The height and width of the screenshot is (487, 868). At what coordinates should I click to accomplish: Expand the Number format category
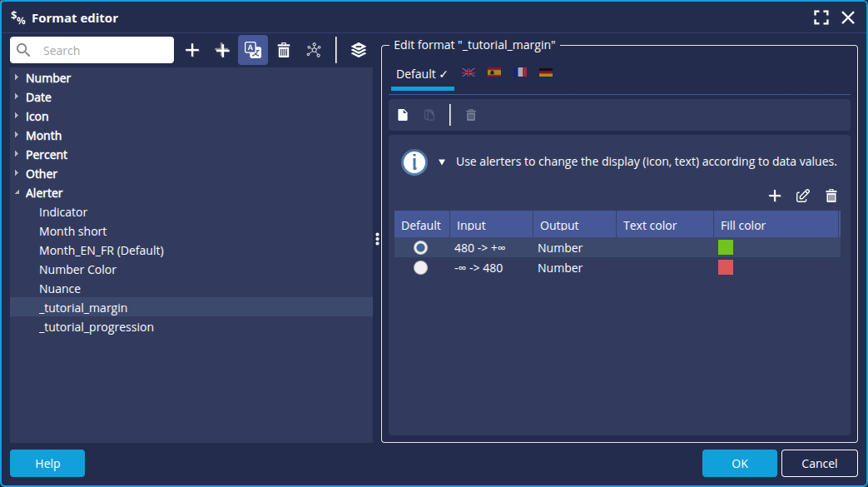point(17,78)
